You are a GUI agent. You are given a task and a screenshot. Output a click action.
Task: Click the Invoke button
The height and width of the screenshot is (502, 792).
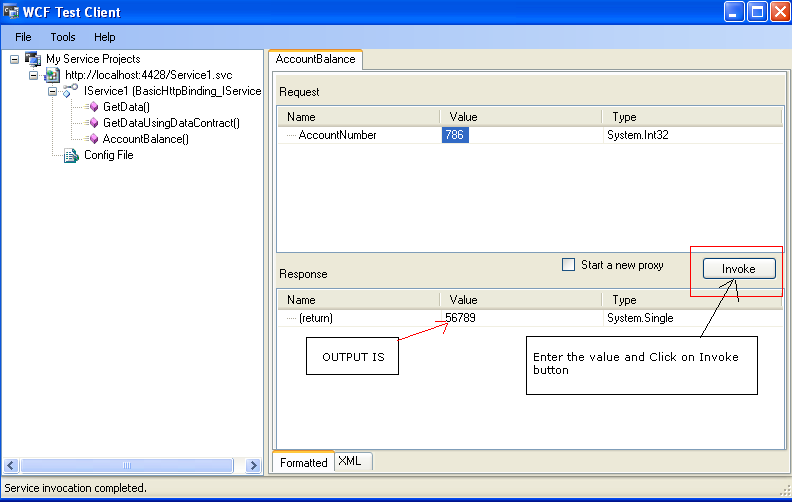pos(739,269)
